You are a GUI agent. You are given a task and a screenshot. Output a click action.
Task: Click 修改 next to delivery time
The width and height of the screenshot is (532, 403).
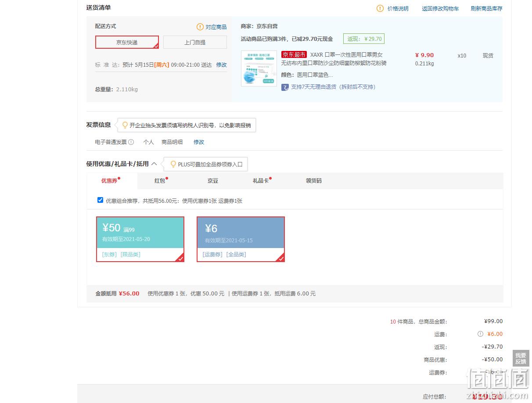click(x=221, y=65)
